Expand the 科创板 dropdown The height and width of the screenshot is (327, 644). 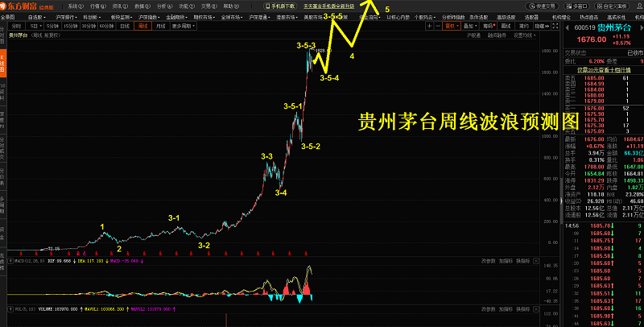(x=93, y=17)
